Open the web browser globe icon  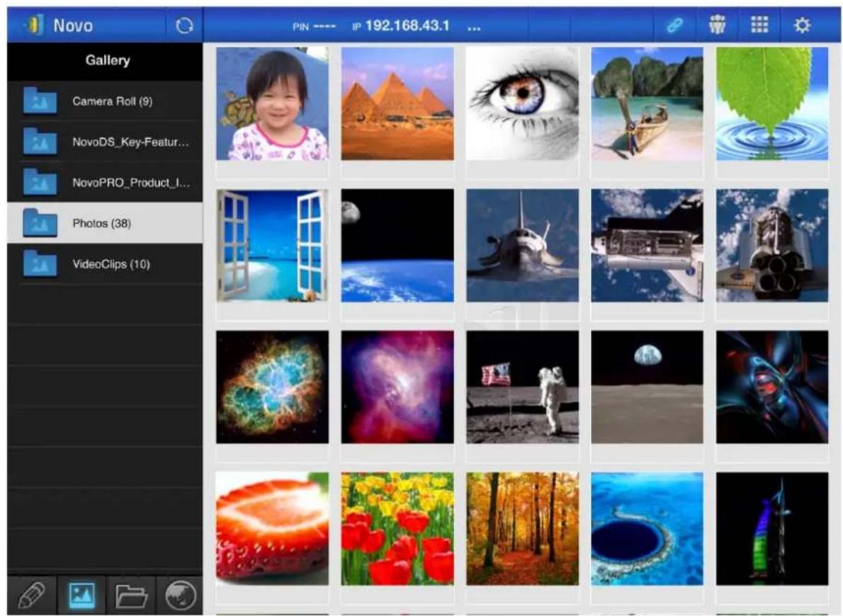tap(181, 595)
